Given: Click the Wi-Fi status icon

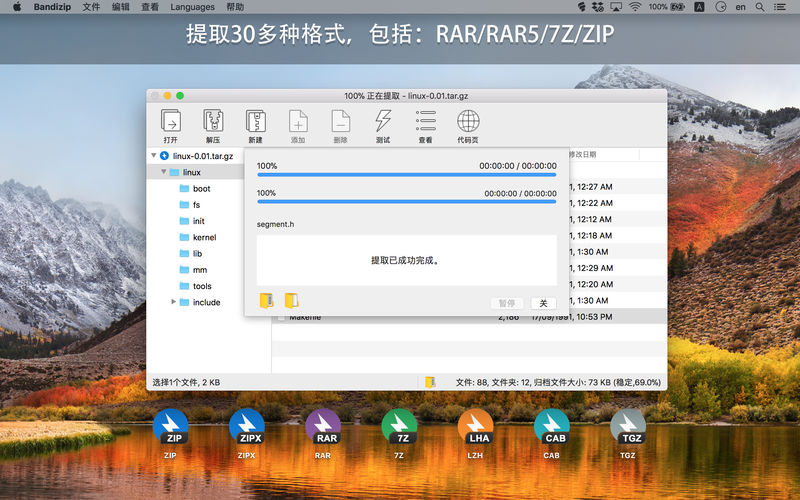Looking at the screenshot, I should point(635,7).
